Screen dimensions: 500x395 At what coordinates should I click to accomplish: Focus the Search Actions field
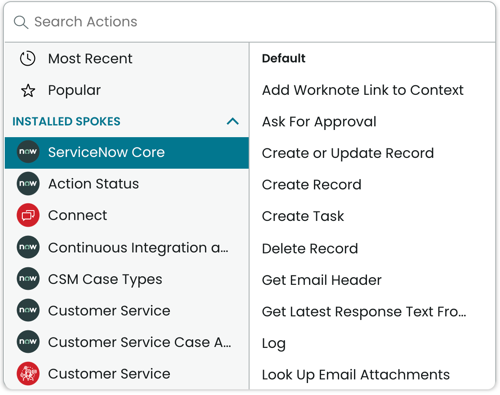tap(250, 22)
